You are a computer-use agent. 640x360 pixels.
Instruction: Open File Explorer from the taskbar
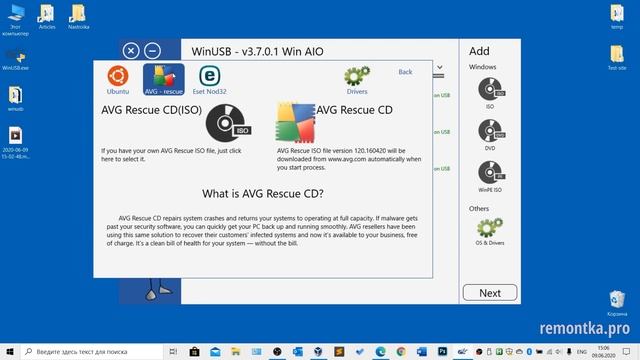[x=236, y=351]
